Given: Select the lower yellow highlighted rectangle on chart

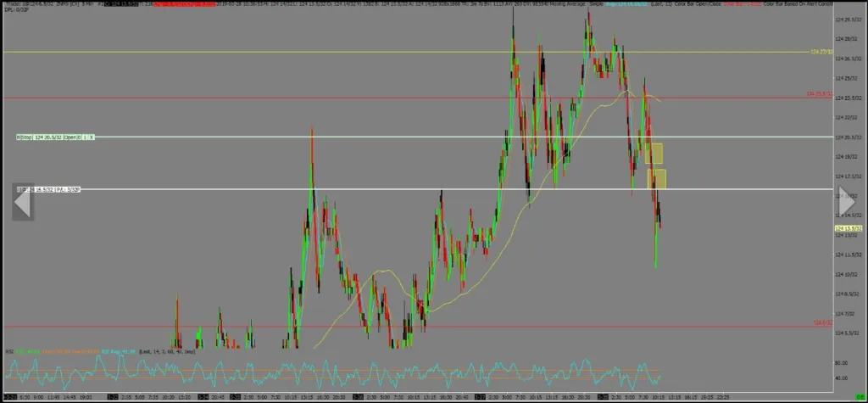Looking at the screenshot, I should [657, 178].
